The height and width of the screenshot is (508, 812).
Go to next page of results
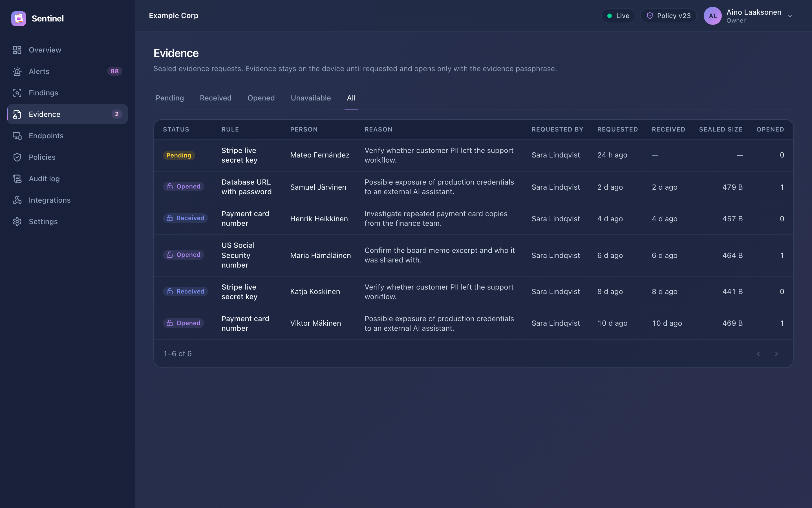pos(776,354)
